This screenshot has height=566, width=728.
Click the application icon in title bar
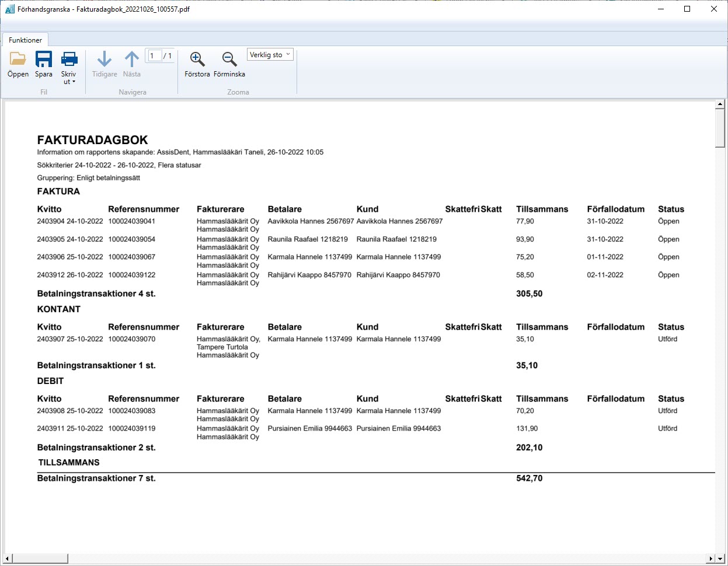(10, 9)
